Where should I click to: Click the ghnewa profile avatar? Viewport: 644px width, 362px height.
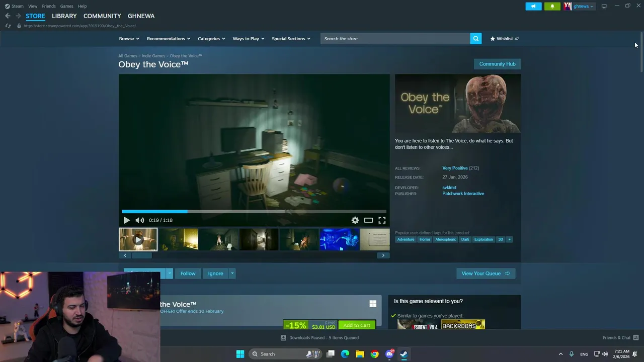click(x=568, y=6)
